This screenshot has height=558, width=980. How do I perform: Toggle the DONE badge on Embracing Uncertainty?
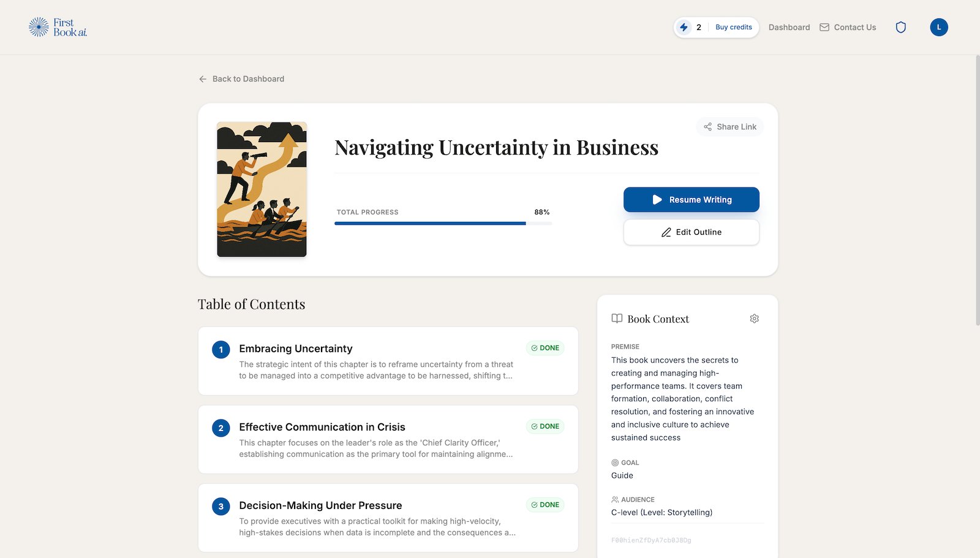pos(545,347)
